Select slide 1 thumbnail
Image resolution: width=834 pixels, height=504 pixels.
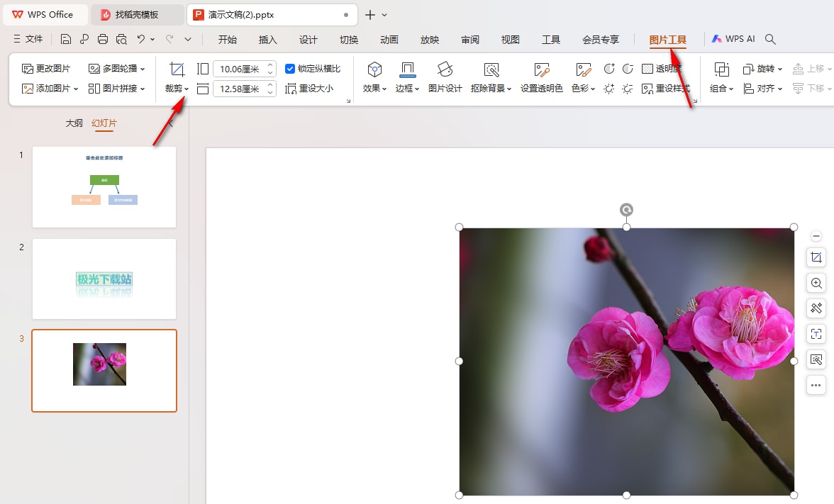coord(104,187)
